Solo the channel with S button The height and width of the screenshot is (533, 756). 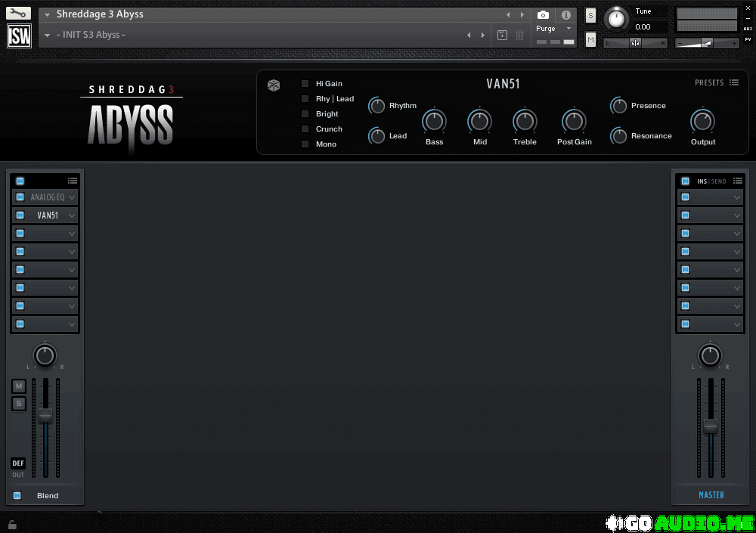pyautogui.click(x=19, y=404)
